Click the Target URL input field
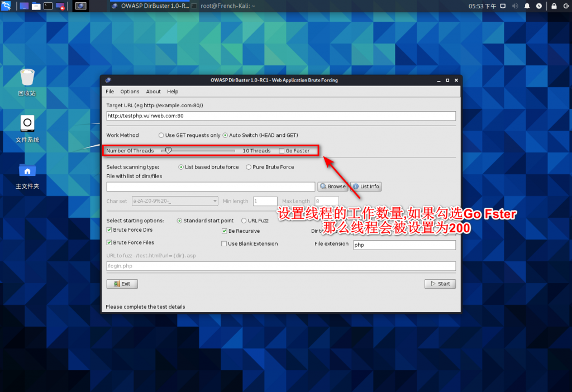Screen dimensions: 572x392 [281, 116]
